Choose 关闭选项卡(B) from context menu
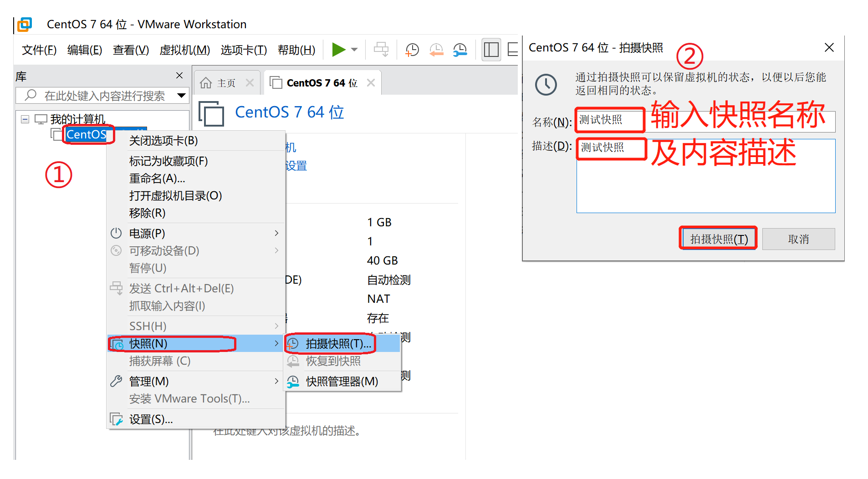 (196, 141)
